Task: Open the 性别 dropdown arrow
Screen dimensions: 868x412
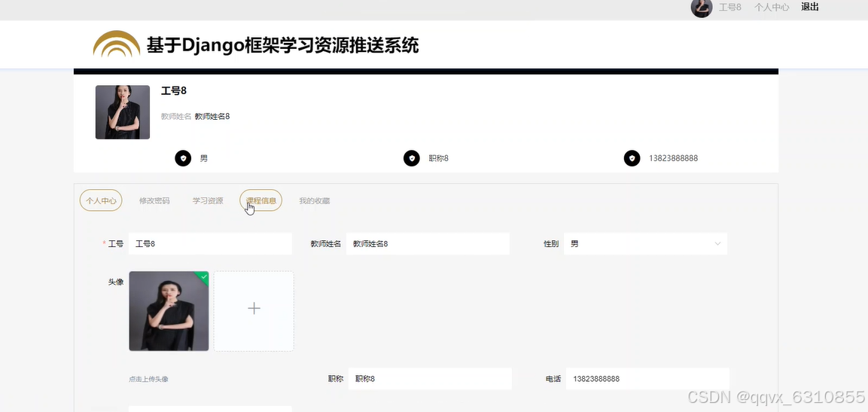Action: click(717, 243)
